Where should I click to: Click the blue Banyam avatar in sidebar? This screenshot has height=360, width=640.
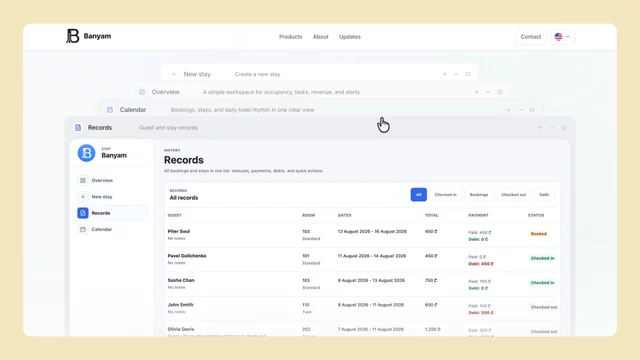coord(87,153)
